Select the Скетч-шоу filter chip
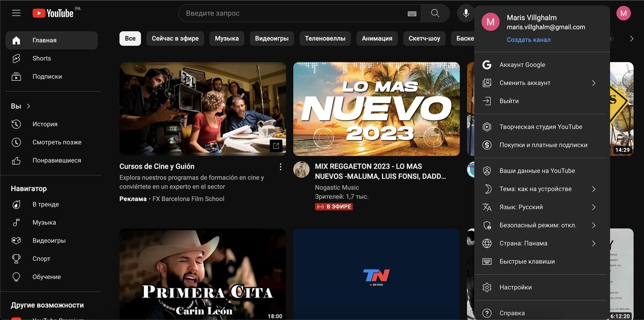 pyautogui.click(x=425, y=39)
